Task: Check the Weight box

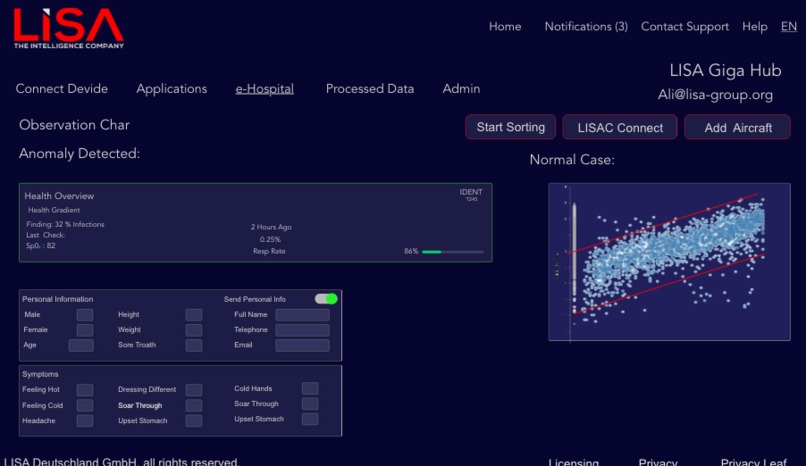Action: (194, 330)
